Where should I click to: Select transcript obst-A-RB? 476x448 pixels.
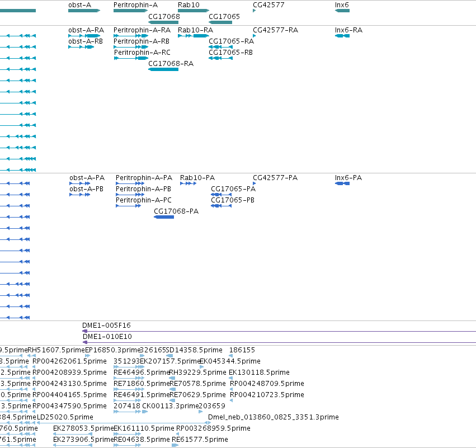(x=86, y=41)
